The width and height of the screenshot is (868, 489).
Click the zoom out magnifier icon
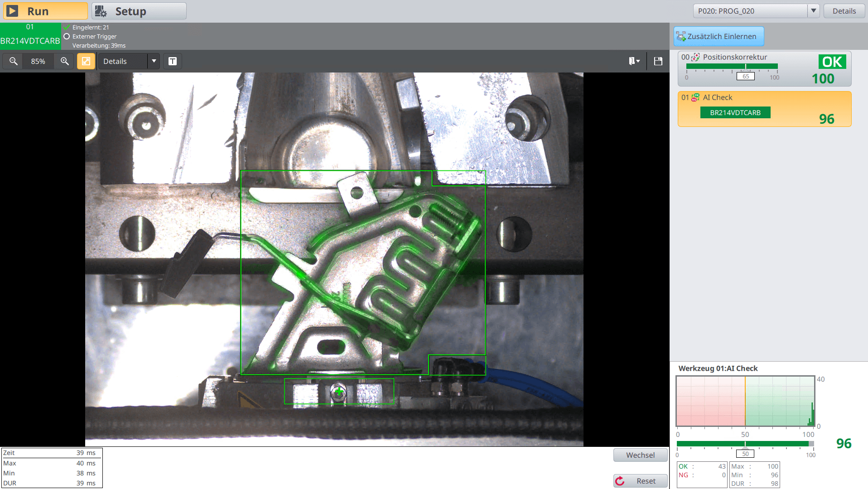point(14,61)
